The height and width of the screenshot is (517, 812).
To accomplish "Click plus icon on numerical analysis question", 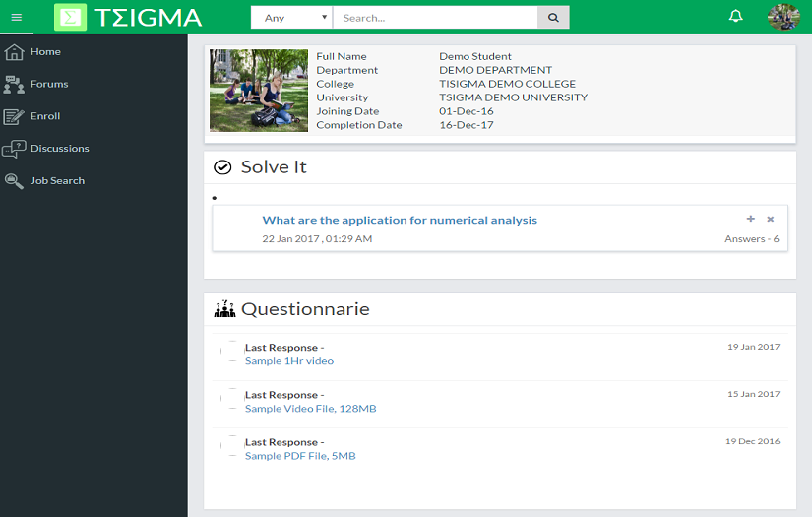I will (x=750, y=219).
